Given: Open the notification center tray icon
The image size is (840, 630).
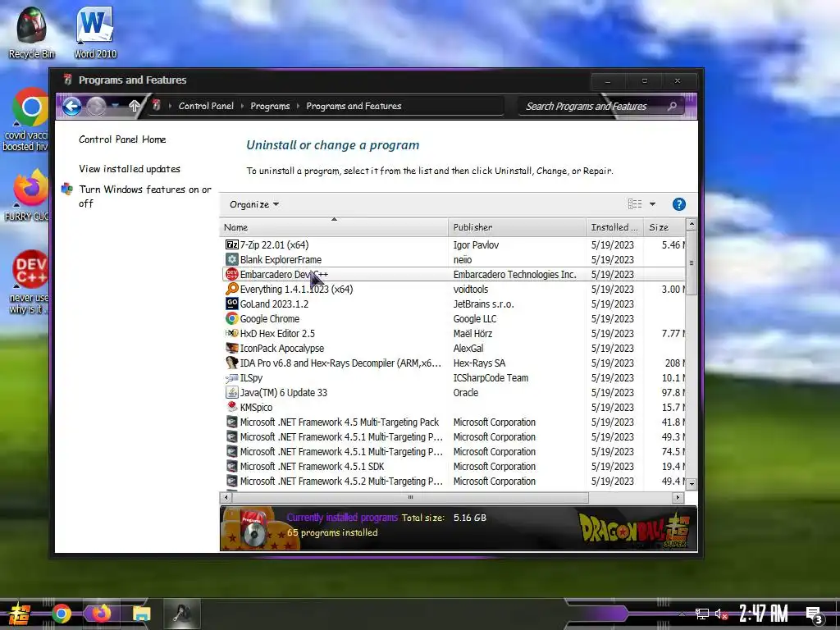Looking at the screenshot, I should pos(815,615).
